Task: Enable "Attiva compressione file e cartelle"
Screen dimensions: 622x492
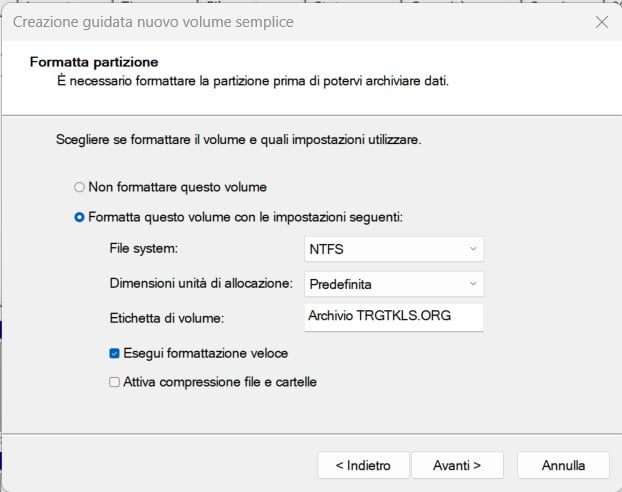Action: click(115, 381)
